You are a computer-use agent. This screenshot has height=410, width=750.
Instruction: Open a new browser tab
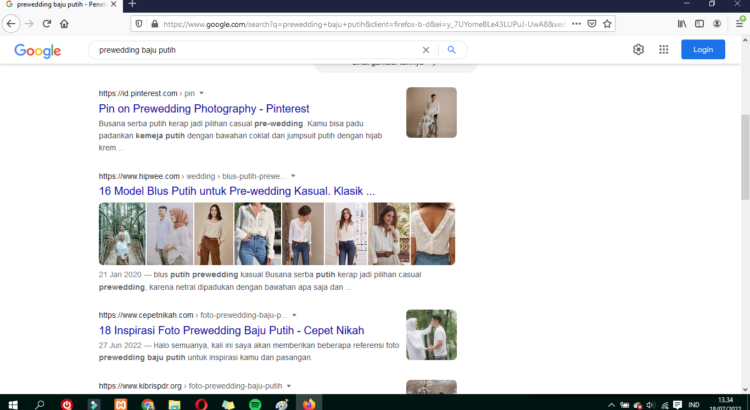[x=132, y=5]
